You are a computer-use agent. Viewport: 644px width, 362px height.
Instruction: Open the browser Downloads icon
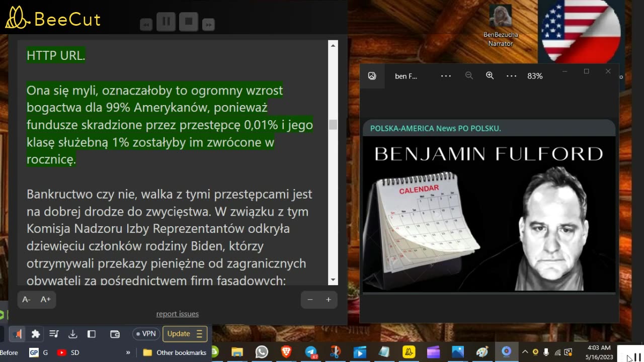click(x=73, y=334)
